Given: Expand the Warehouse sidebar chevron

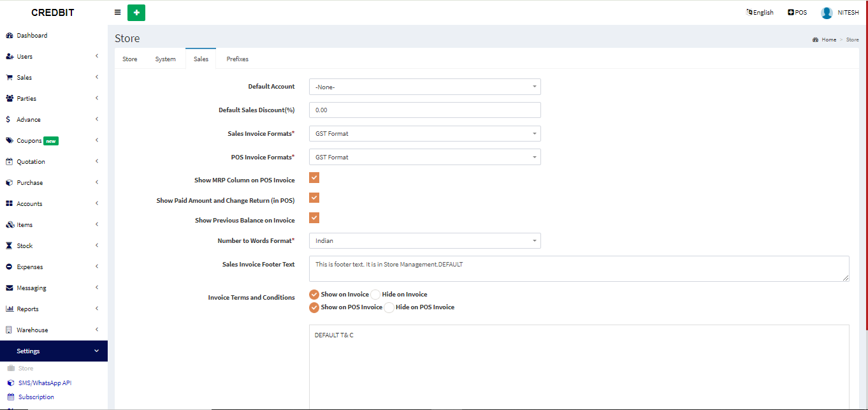Looking at the screenshot, I should tap(96, 330).
